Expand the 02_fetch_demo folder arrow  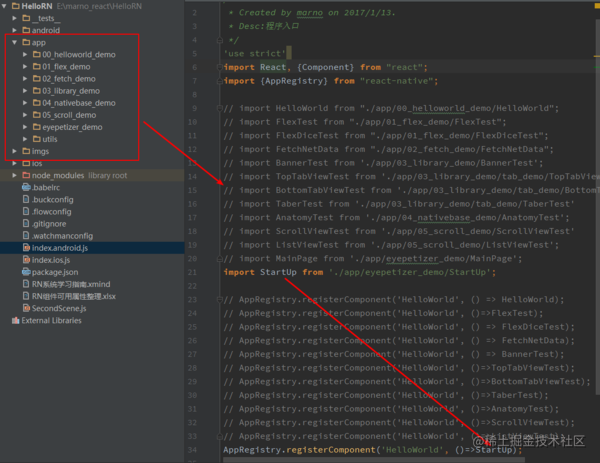[x=25, y=78]
